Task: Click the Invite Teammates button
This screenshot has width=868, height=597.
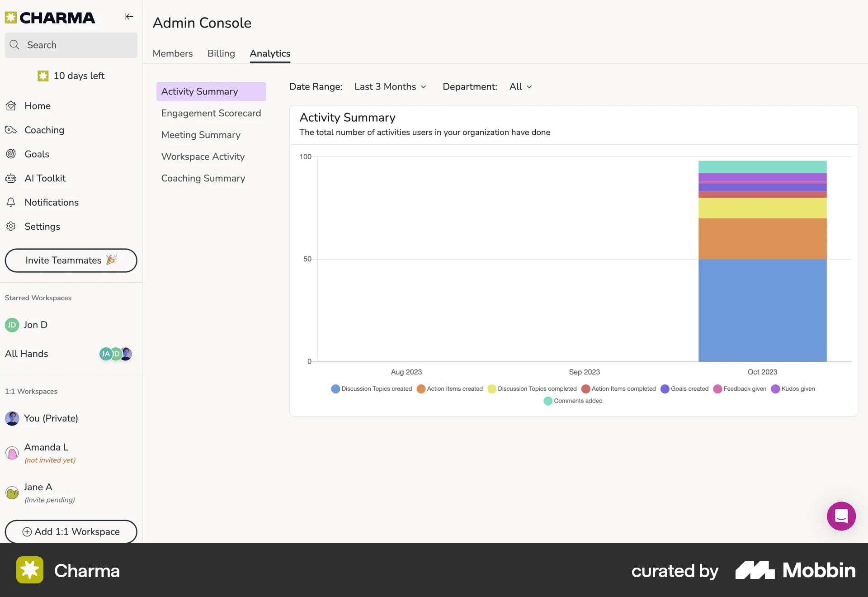Action: [71, 261]
